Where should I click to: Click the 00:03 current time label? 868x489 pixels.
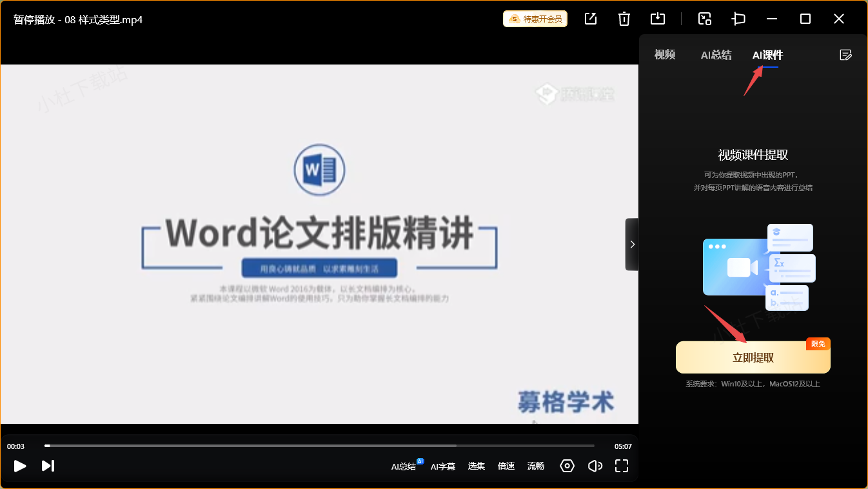click(x=15, y=446)
